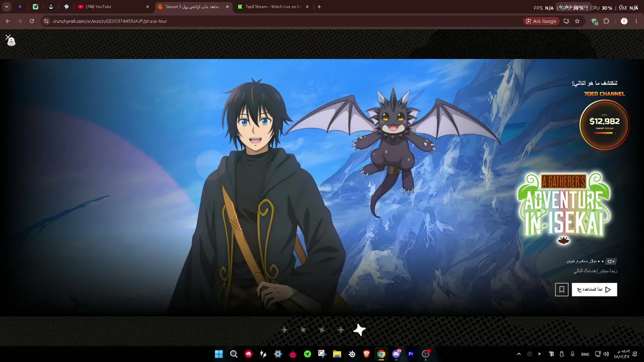
Task: Open the pink robot taskbar app
Action: click(293, 354)
